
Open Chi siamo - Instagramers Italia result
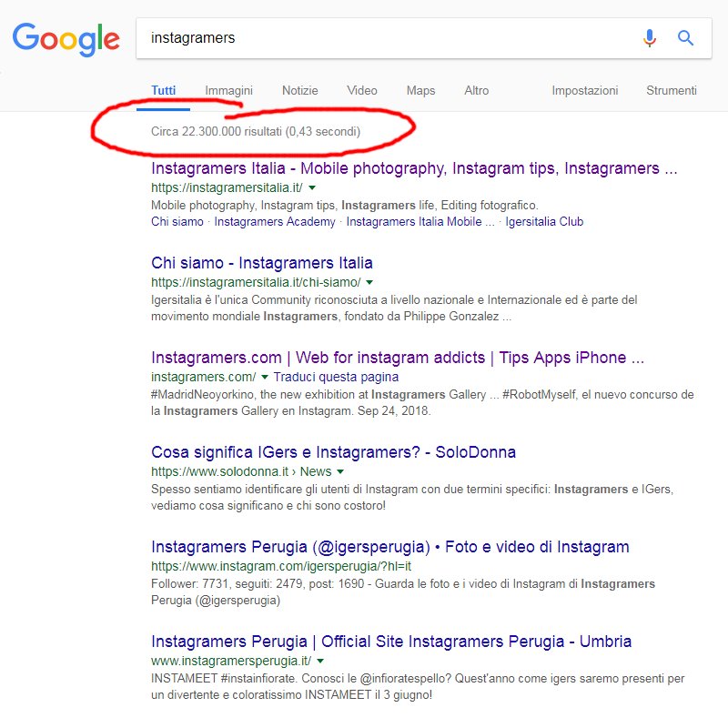262,263
